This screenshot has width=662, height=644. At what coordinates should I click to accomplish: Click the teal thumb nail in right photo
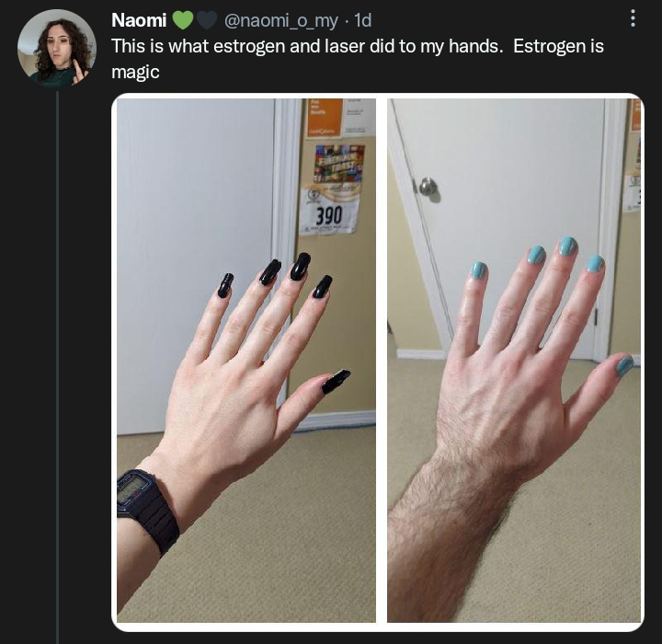(x=625, y=364)
